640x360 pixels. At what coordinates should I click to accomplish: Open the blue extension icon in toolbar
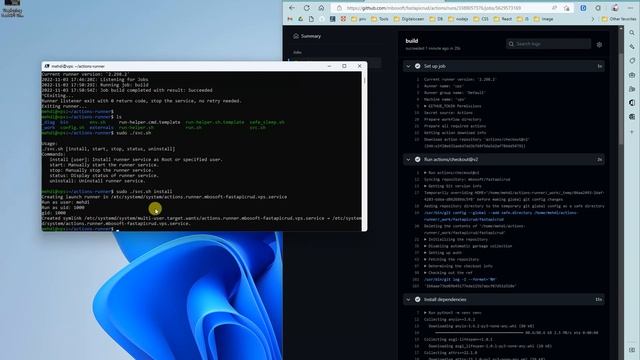coord(583,8)
